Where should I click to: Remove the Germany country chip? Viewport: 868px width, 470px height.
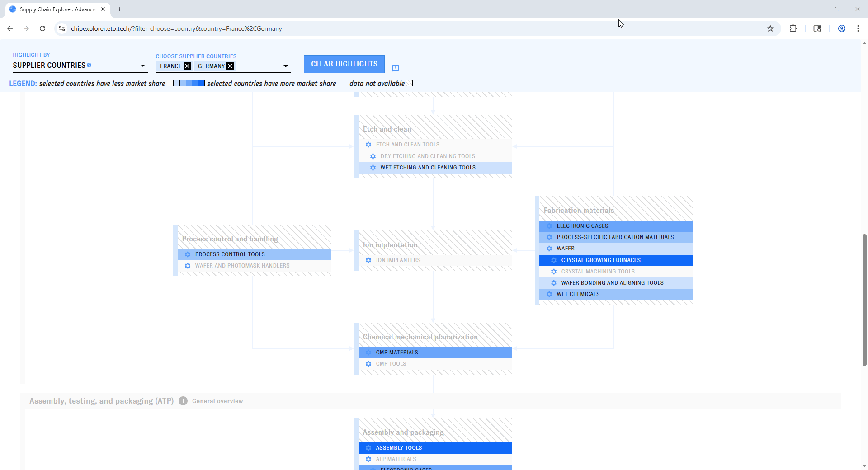click(x=230, y=66)
